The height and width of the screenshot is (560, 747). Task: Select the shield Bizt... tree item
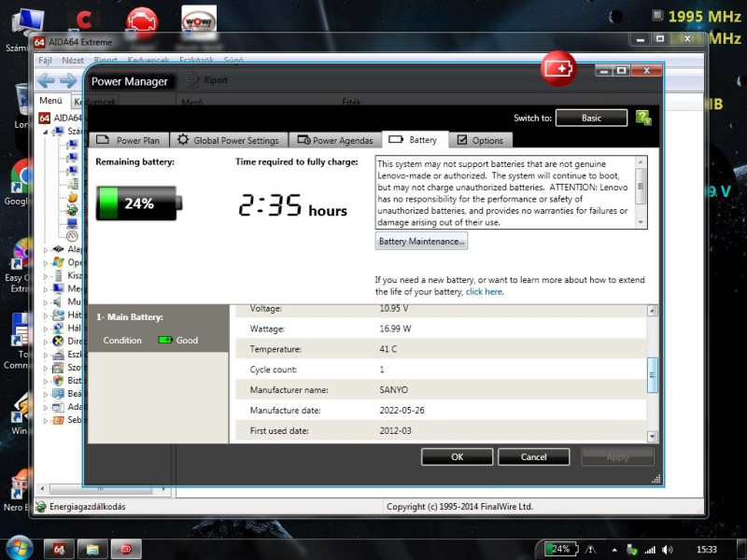pyautogui.click(x=66, y=381)
